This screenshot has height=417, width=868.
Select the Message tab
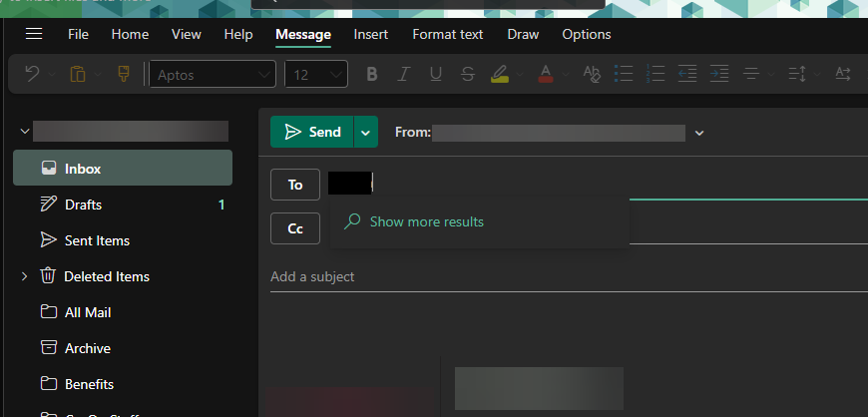tap(303, 34)
